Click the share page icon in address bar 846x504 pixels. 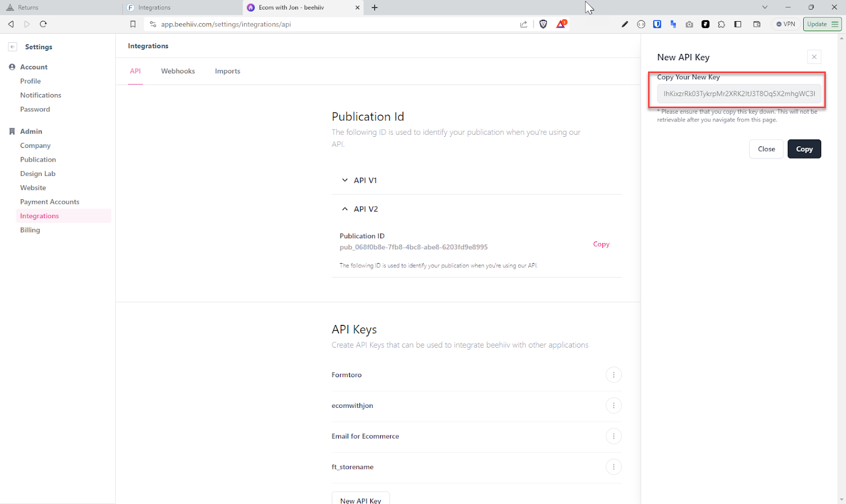[523, 24]
